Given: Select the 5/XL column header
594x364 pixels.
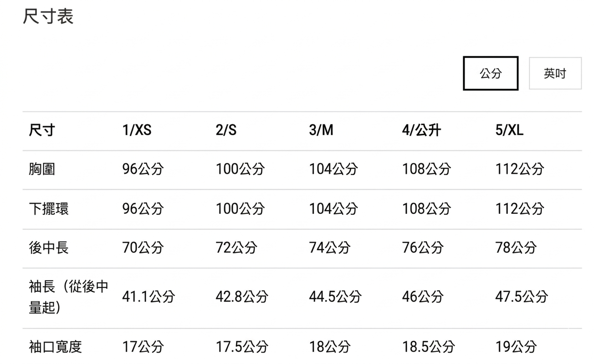Looking at the screenshot, I should [509, 131].
